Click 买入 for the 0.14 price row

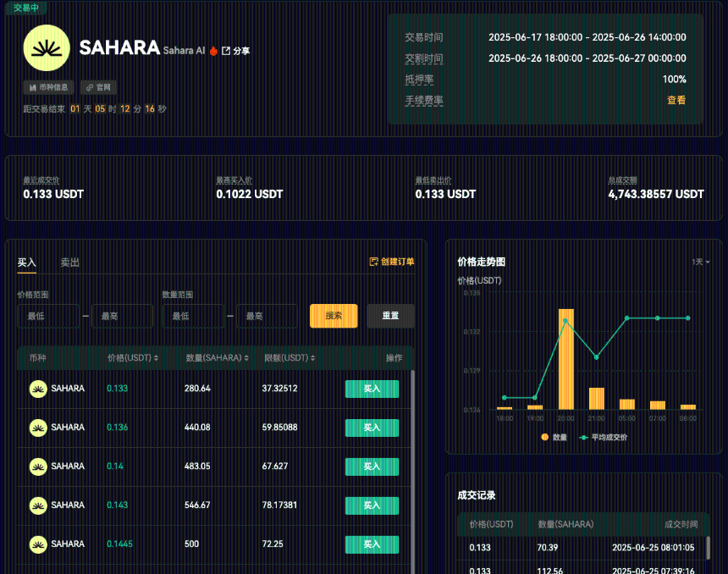coord(372,466)
